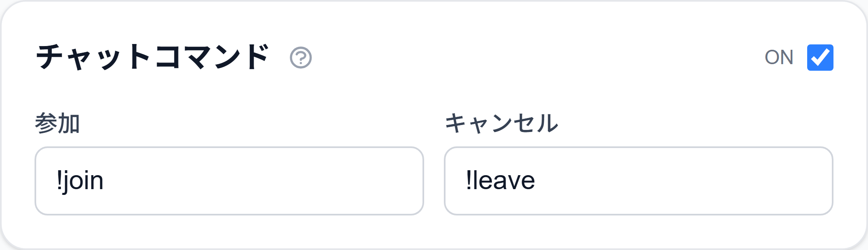Select the 参加 label
Image resolution: width=868 pixels, height=250 pixels.
click(x=57, y=123)
